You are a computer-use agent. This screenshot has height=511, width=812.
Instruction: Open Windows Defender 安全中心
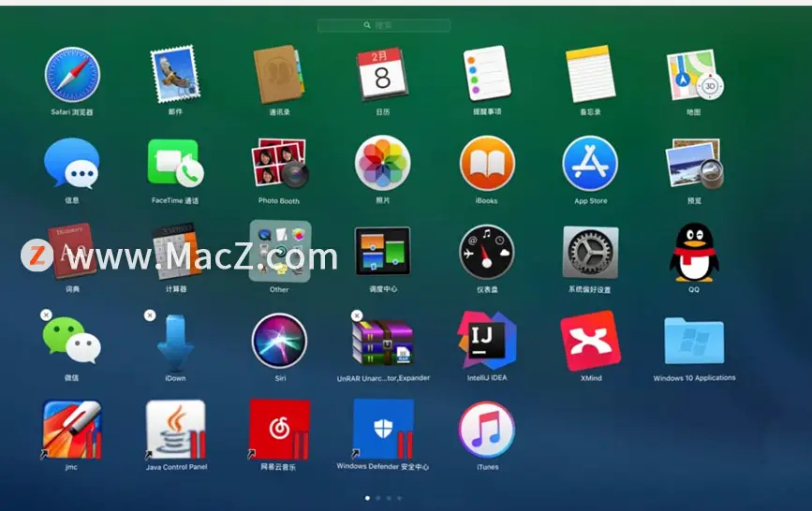click(383, 430)
